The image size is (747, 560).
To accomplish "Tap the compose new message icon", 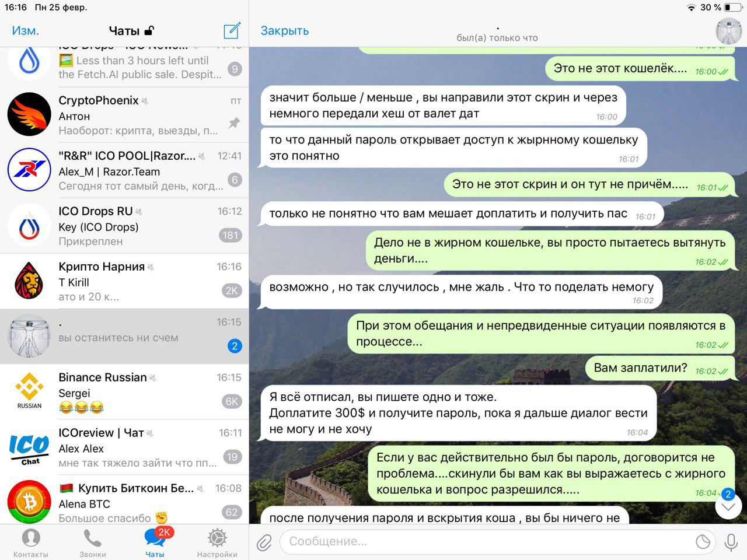I will tap(232, 31).
